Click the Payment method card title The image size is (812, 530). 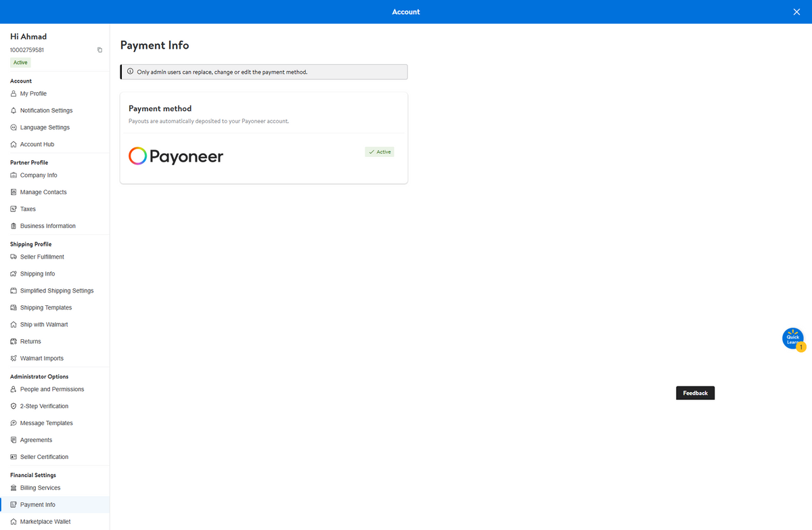(160, 108)
